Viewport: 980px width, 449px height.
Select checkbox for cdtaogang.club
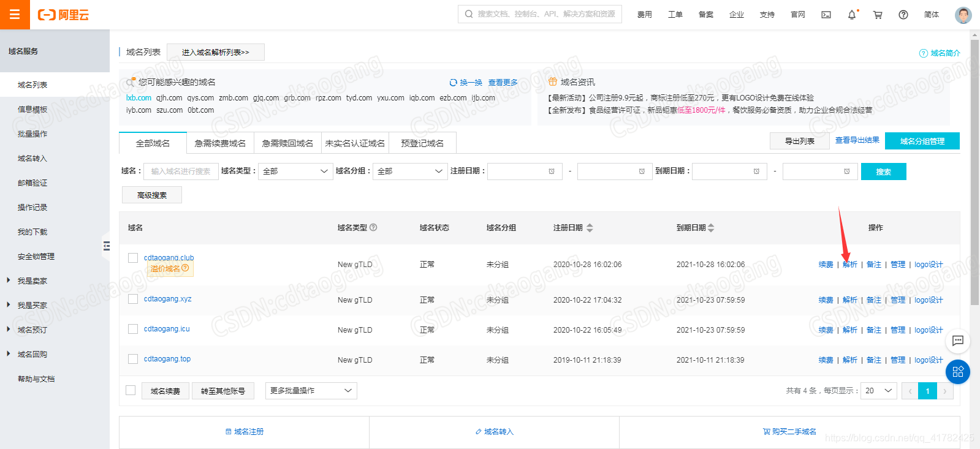click(x=133, y=258)
